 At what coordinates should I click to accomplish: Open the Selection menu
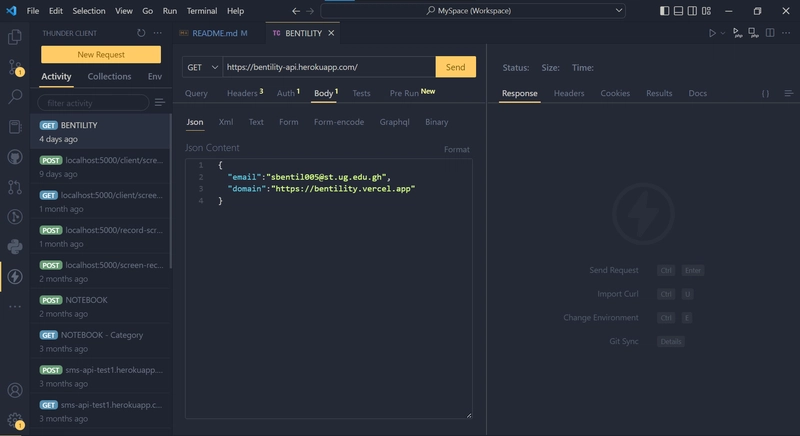point(89,11)
